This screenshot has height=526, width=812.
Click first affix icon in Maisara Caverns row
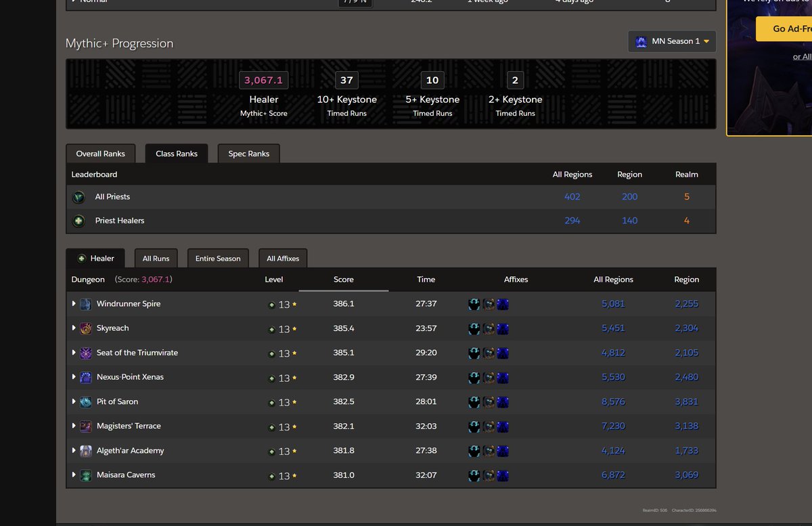(x=474, y=475)
